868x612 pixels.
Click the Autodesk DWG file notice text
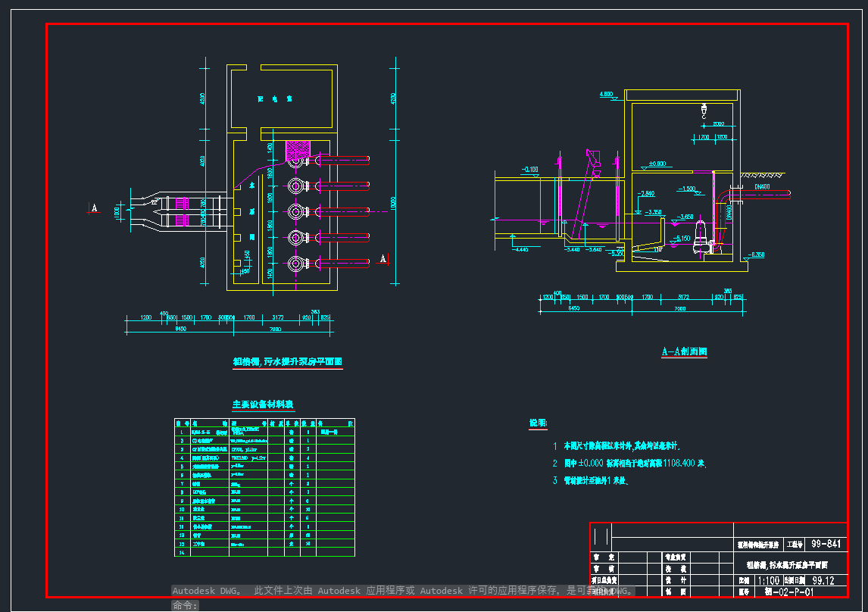click(402, 591)
